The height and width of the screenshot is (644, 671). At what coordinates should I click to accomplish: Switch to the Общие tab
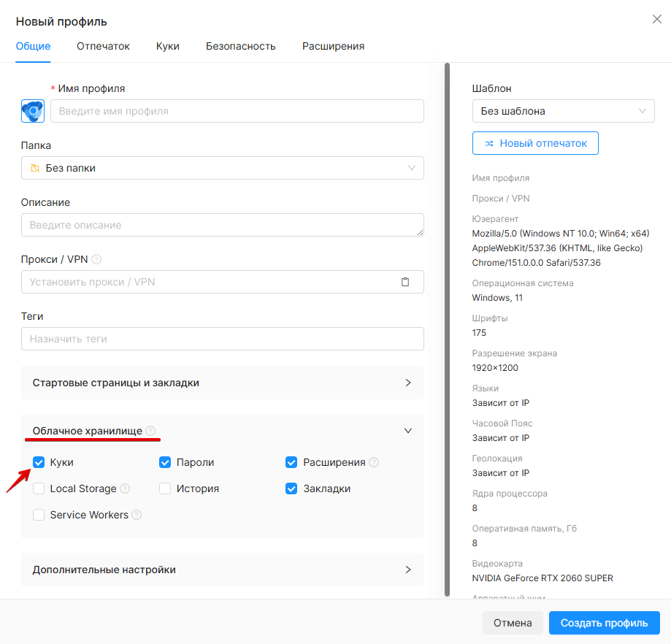coord(33,46)
